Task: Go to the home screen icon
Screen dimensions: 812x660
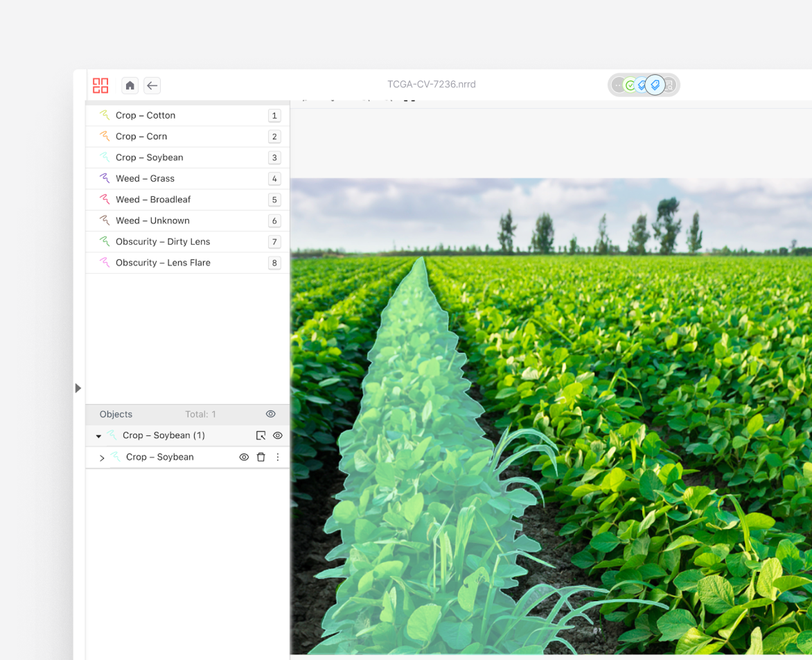Action: (130, 85)
